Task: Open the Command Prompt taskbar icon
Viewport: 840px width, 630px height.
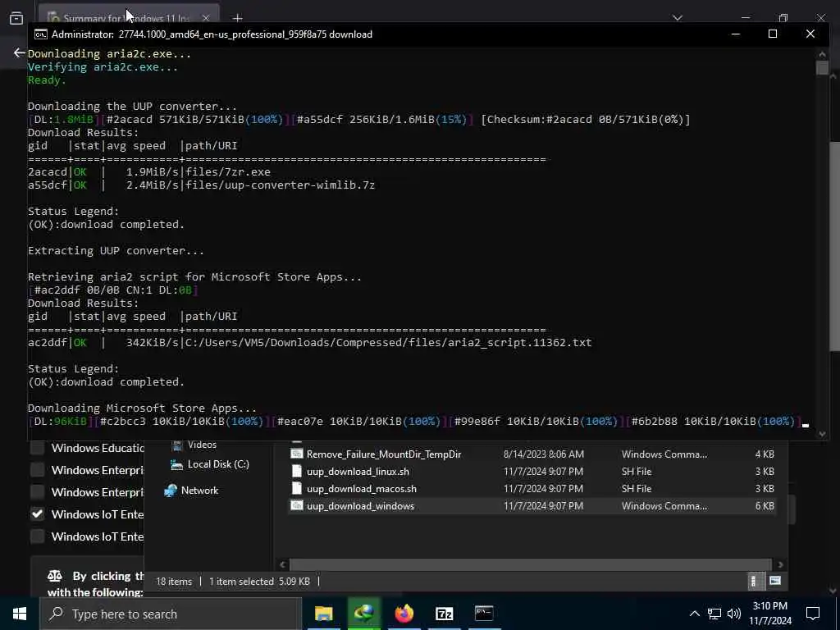Action: pyautogui.click(x=484, y=614)
